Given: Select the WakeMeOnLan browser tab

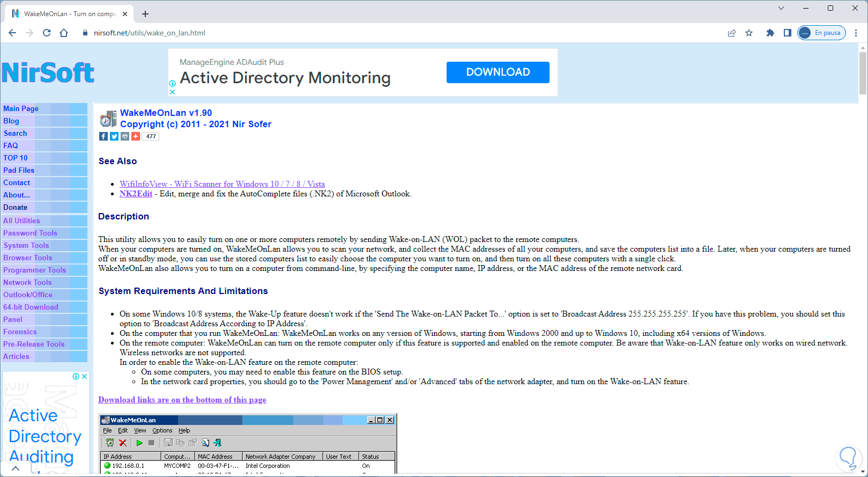Looking at the screenshot, I should pyautogui.click(x=70, y=14).
